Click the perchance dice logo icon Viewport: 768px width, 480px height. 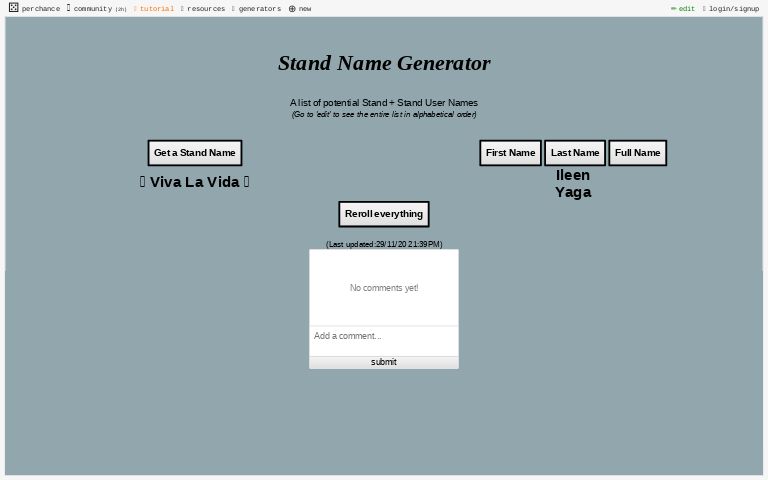14,7
